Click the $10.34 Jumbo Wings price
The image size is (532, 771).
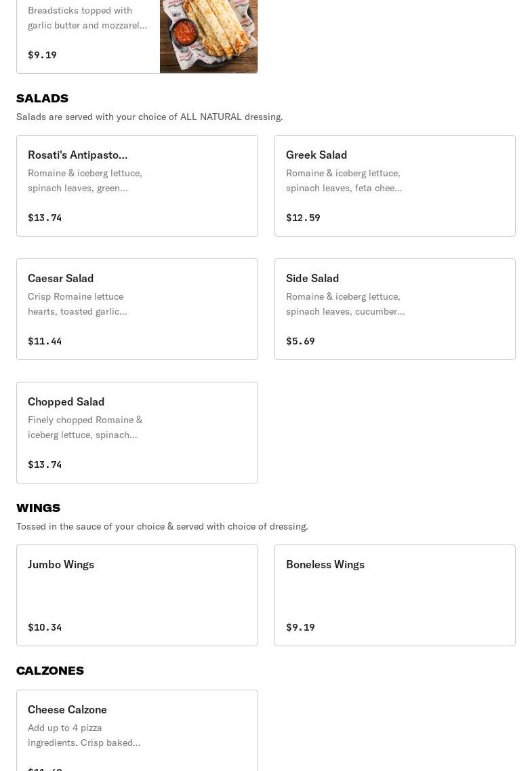[x=45, y=627]
